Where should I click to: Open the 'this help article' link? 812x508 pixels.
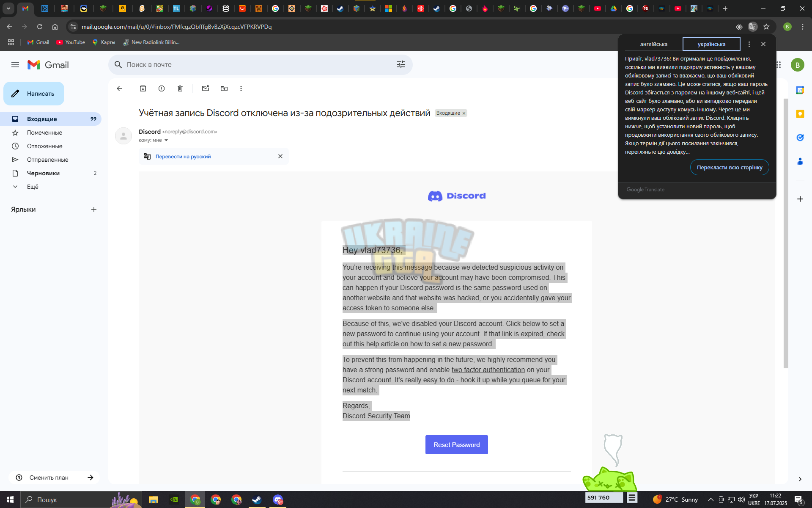pos(376,344)
